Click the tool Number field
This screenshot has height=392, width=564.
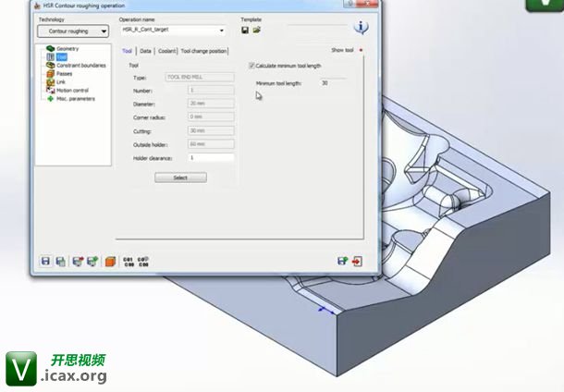coord(211,91)
